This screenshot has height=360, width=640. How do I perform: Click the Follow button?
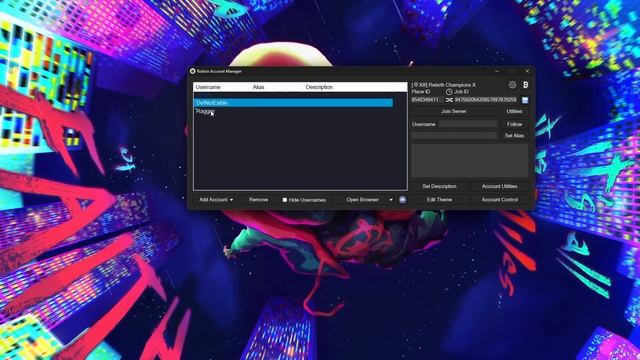(514, 124)
